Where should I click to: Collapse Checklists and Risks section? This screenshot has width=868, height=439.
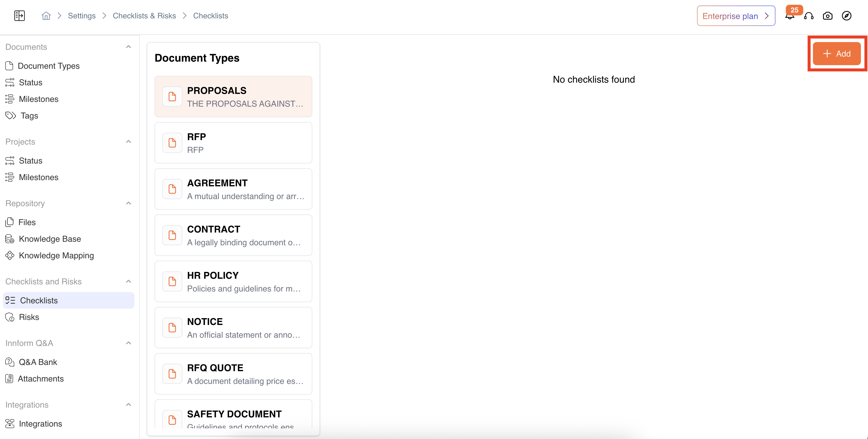tap(128, 281)
